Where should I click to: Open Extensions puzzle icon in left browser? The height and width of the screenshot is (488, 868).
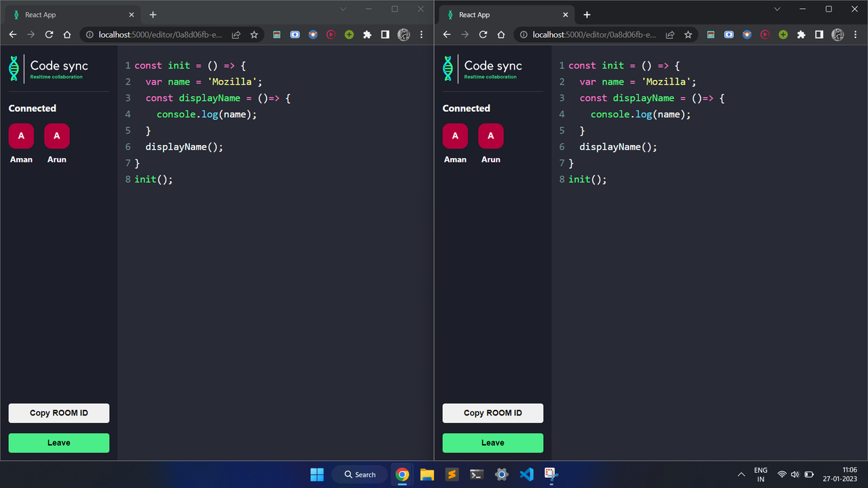[367, 35]
